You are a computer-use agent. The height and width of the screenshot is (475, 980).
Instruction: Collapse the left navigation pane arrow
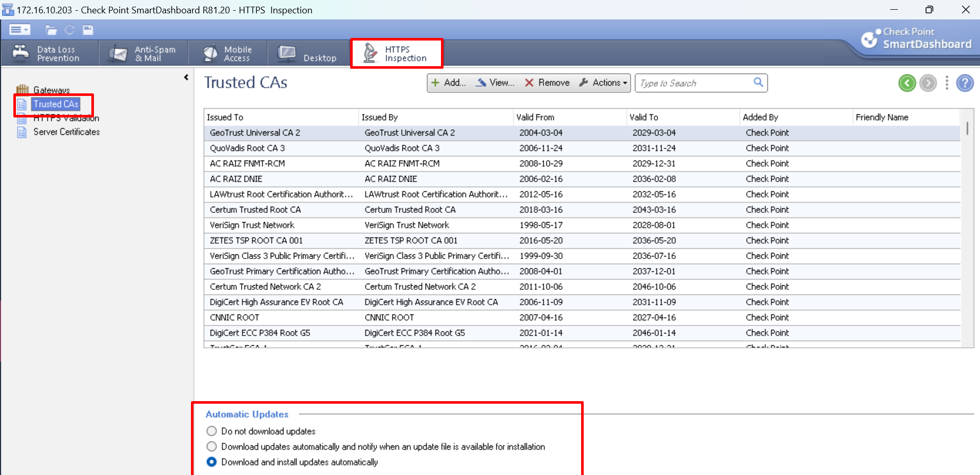point(186,77)
